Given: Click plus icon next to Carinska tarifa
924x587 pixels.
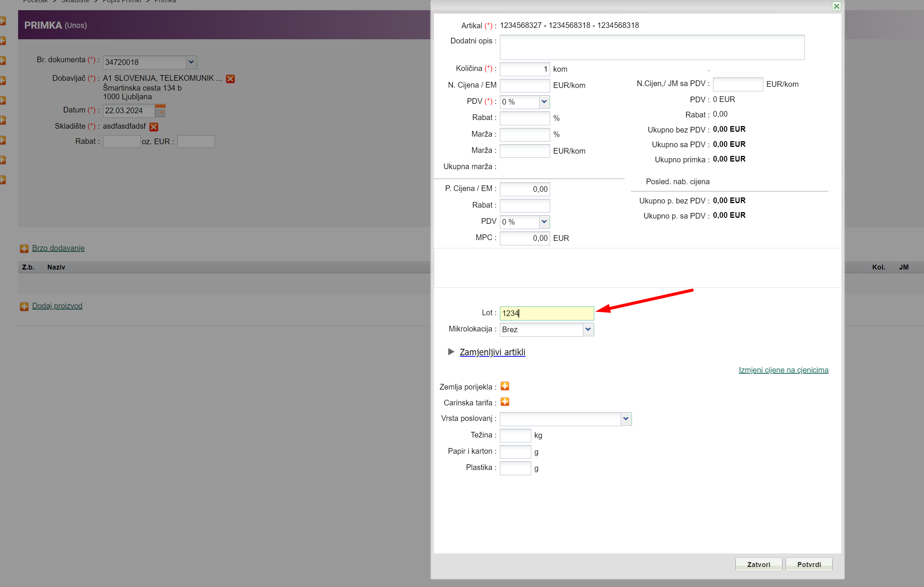Looking at the screenshot, I should [504, 402].
